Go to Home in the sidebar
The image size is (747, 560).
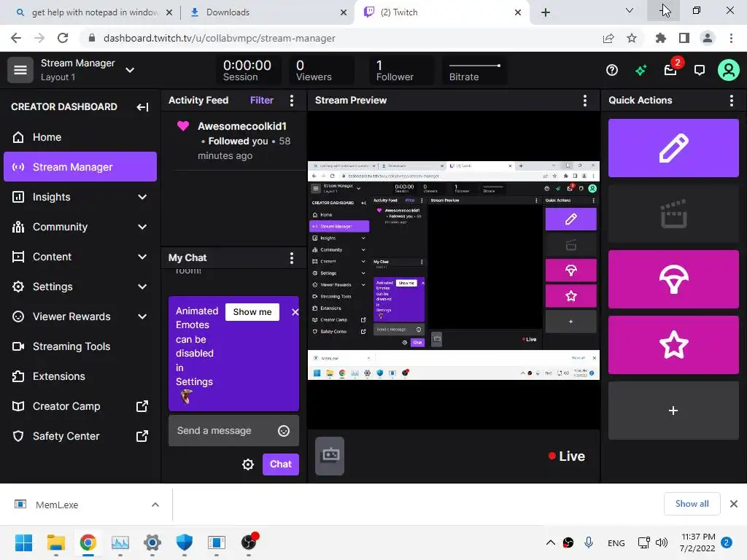click(80, 137)
